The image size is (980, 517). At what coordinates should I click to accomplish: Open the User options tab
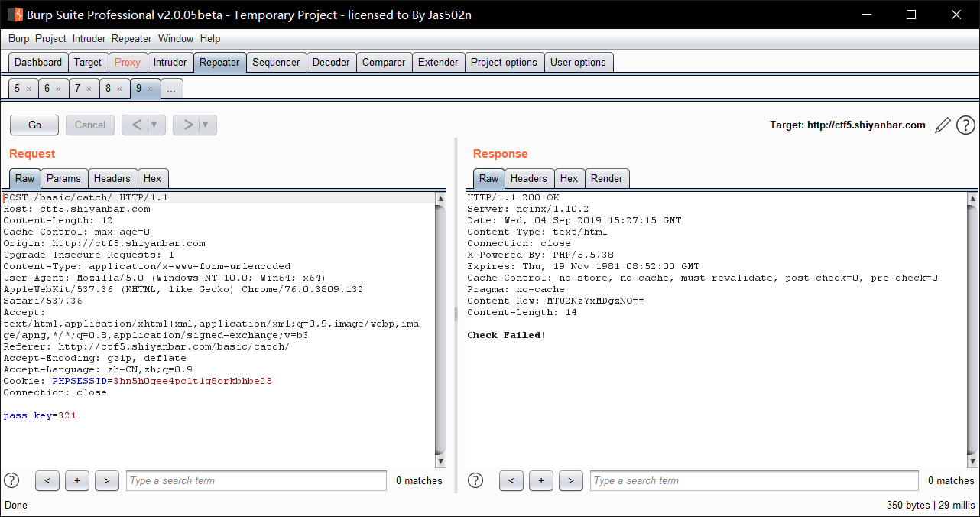pos(578,63)
